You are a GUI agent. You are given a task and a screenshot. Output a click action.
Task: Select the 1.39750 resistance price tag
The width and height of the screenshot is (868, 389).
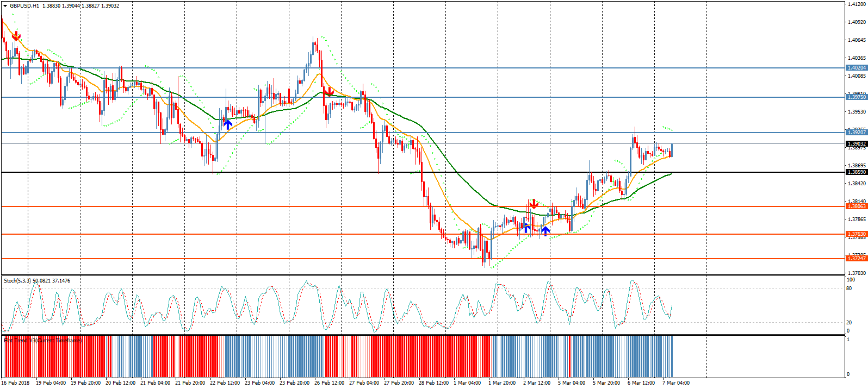(x=856, y=97)
